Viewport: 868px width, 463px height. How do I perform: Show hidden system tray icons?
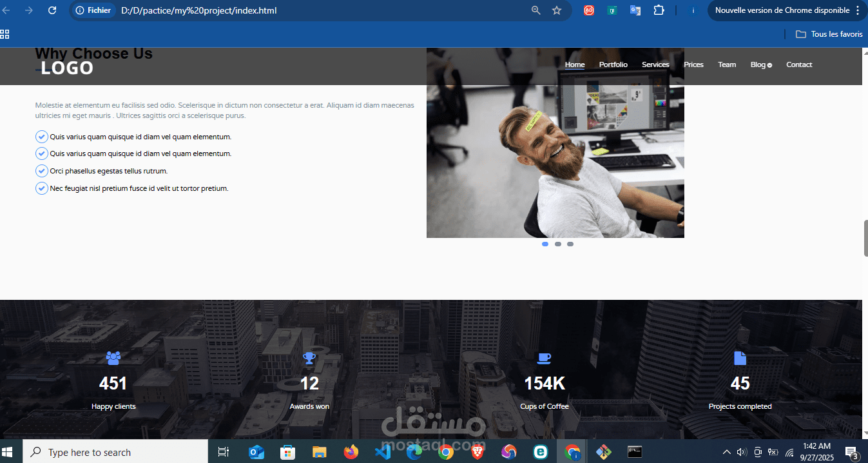(x=727, y=452)
